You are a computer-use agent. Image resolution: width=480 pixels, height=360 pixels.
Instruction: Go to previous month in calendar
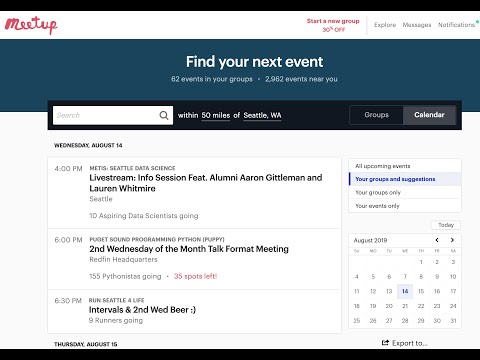[437, 240]
